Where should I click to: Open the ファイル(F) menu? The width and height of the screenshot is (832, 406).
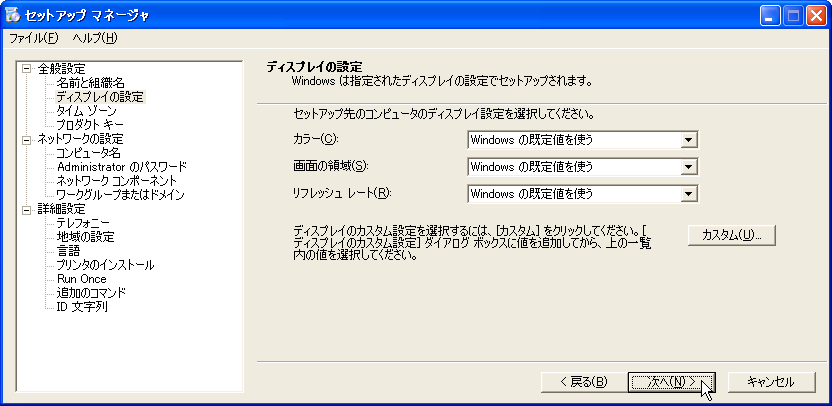33,38
